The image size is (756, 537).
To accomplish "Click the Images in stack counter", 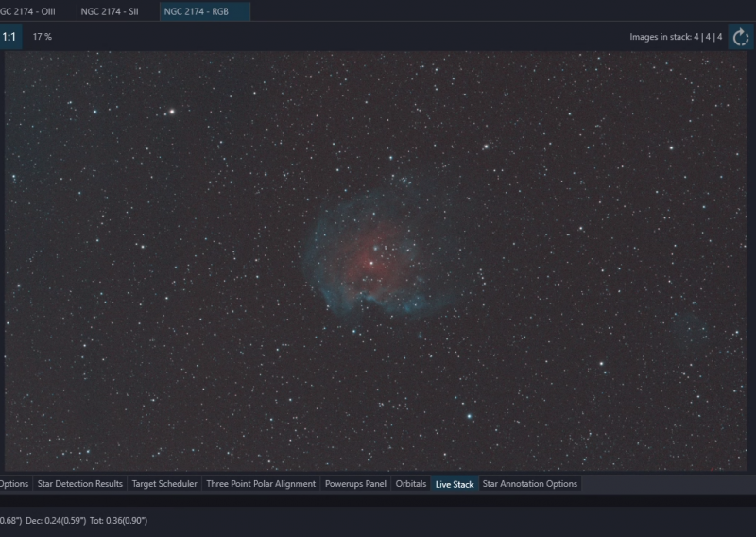I will click(676, 37).
